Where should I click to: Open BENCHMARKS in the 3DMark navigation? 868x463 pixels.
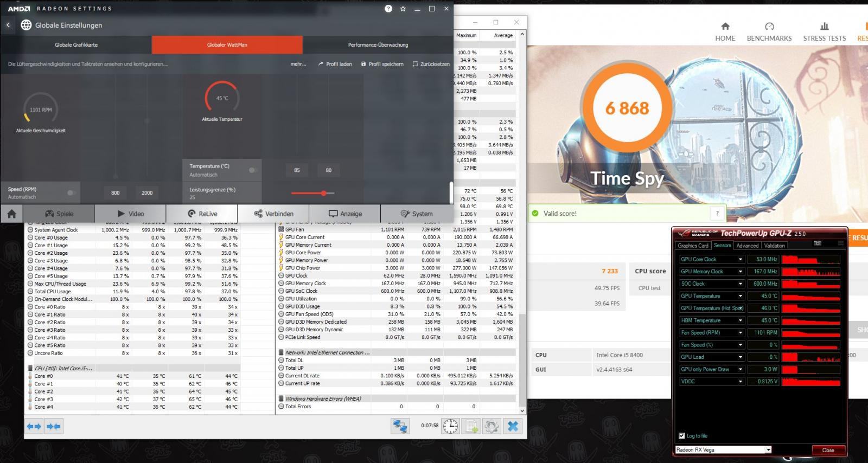pyautogui.click(x=769, y=32)
